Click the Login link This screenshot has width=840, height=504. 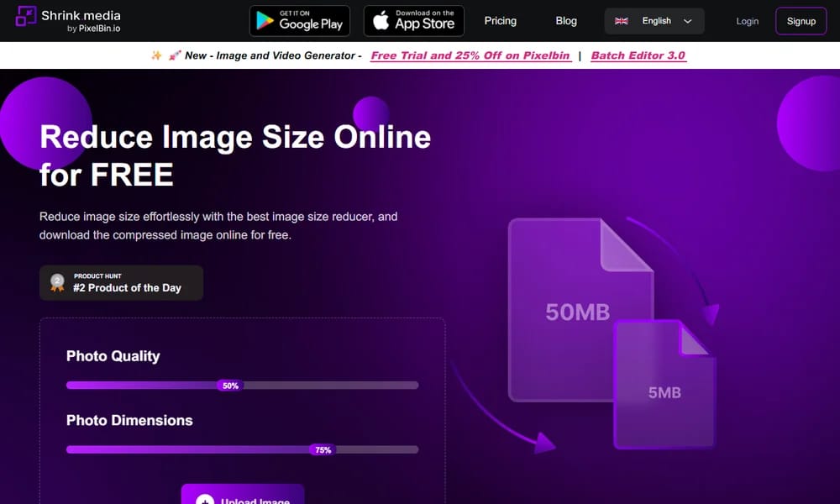(x=747, y=21)
